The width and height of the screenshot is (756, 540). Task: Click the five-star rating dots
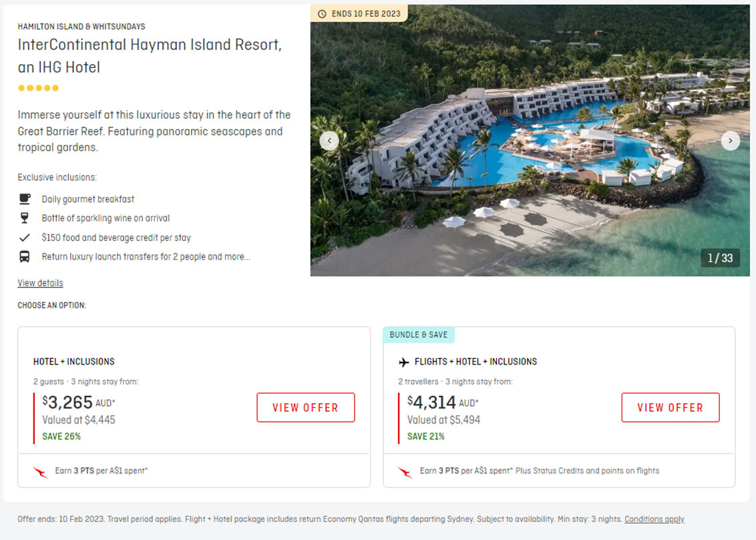(x=38, y=88)
